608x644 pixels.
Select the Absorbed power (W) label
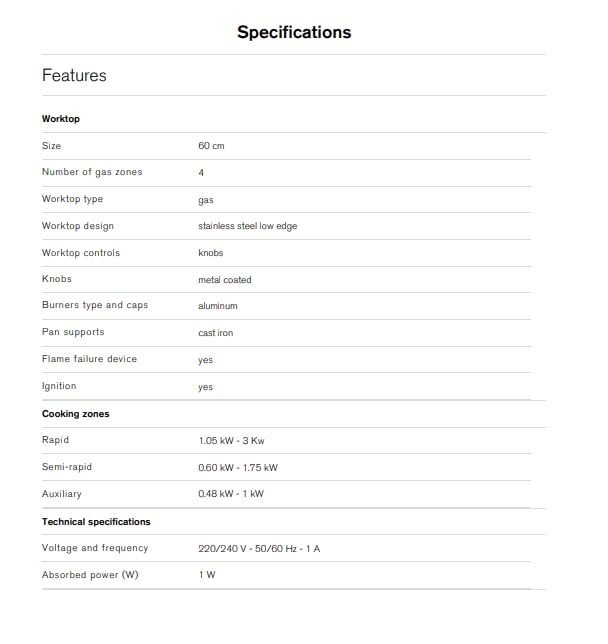click(90, 575)
